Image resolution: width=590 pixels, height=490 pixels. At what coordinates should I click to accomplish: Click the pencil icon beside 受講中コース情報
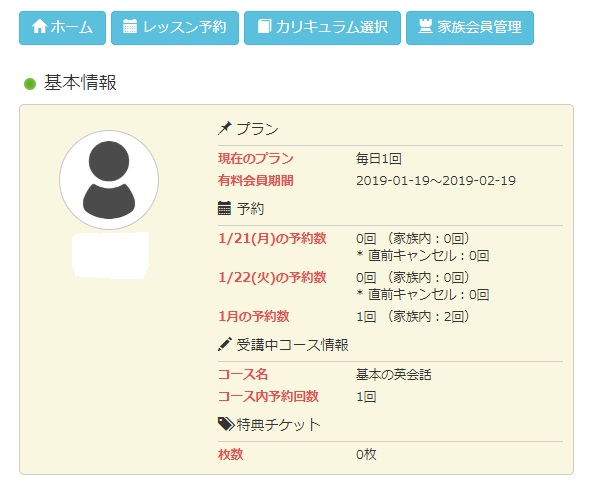point(225,344)
